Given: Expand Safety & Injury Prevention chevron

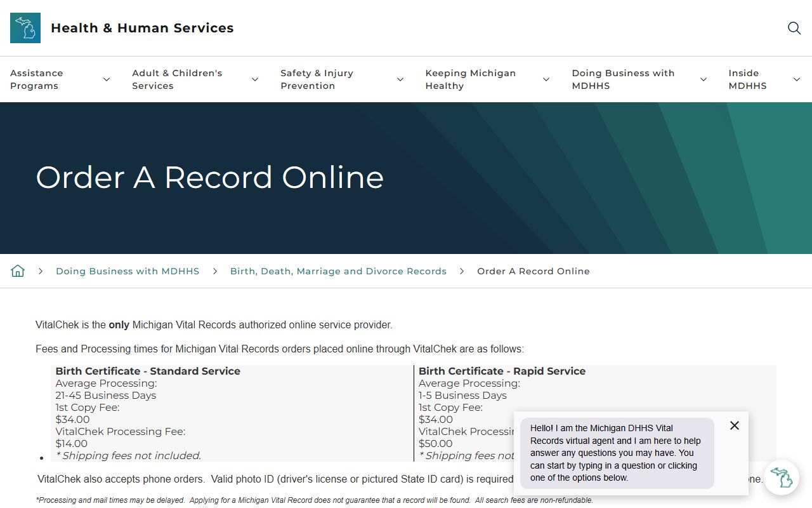Looking at the screenshot, I should point(400,79).
